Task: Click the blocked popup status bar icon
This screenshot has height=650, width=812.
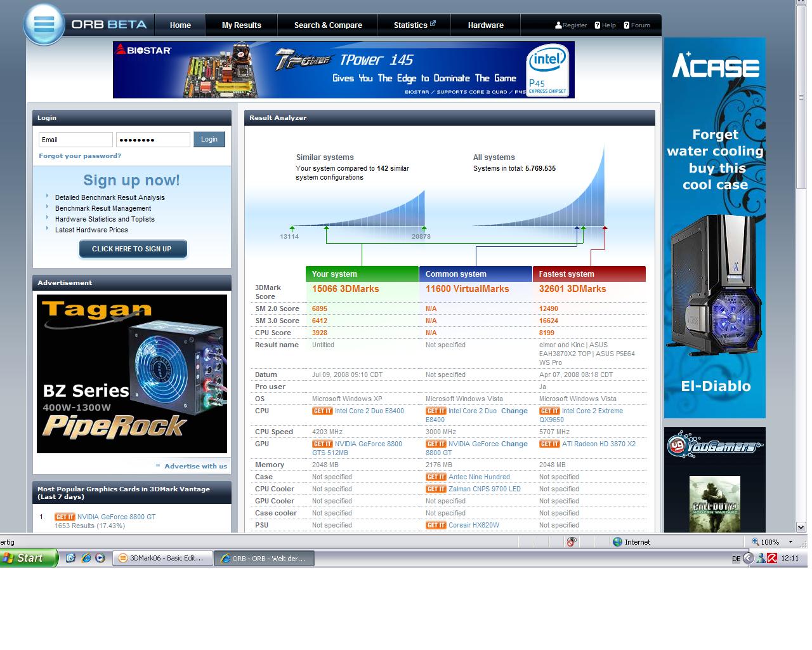Action: tap(572, 542)
